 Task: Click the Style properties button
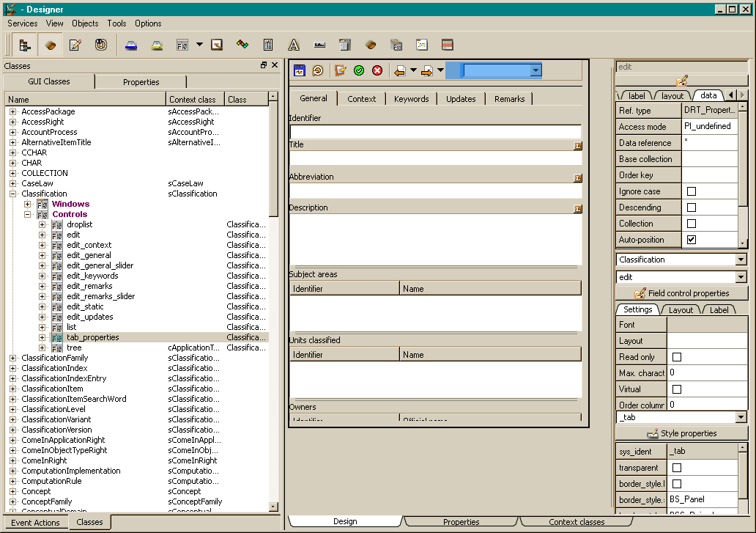point(681,433)
